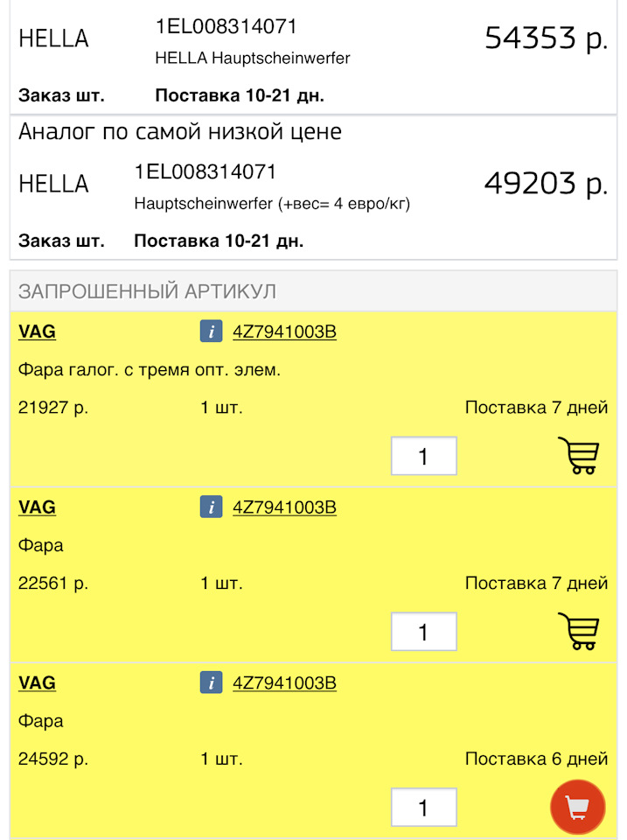Click the "Фара галог. с тремя опт. элем." description

150,370
